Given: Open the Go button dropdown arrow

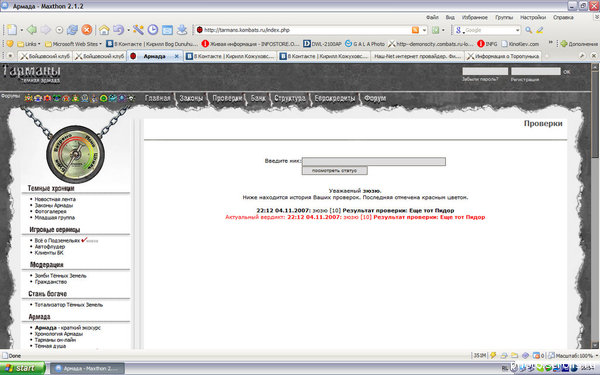Looking at the screenshot, I should tap(443, 30).
